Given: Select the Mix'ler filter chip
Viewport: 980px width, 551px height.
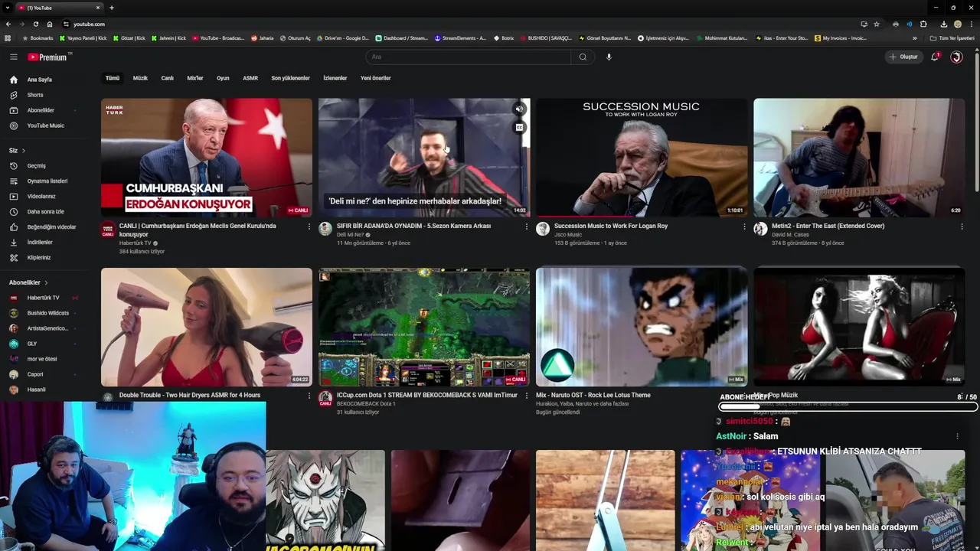Looking at the screenshot, I should click(x=195, y=78).
